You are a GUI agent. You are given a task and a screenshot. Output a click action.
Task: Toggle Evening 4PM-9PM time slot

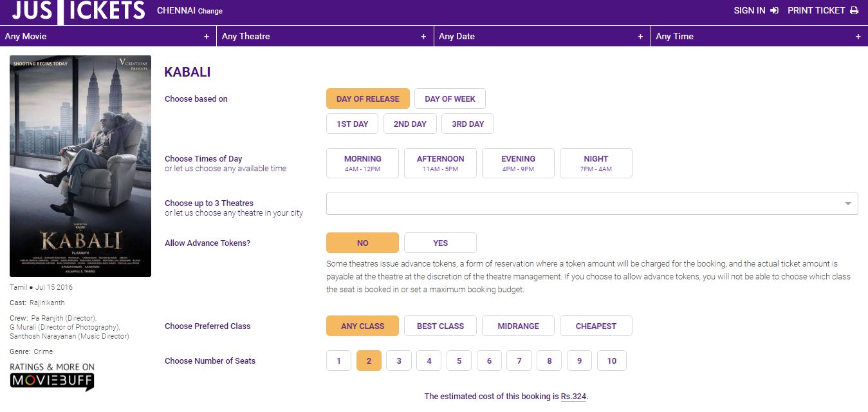point(518,163)
